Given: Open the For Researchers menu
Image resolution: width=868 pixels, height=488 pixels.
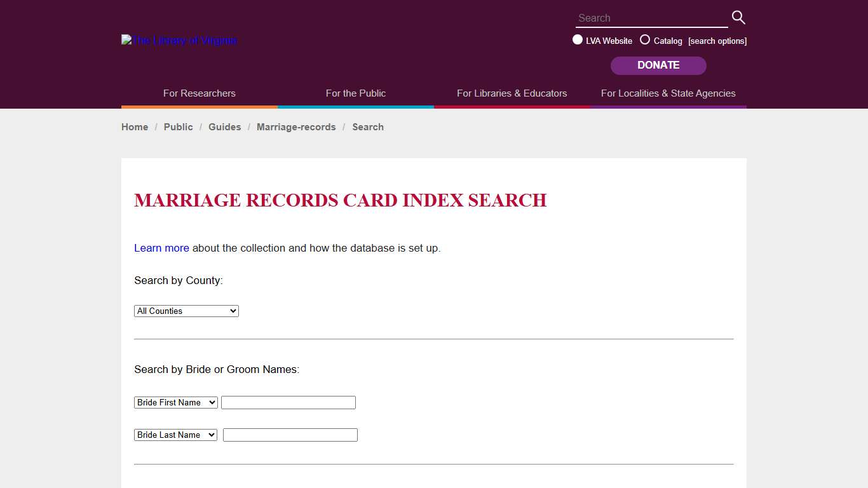Looking at the screenshot, I should click(x=199, y=93).
